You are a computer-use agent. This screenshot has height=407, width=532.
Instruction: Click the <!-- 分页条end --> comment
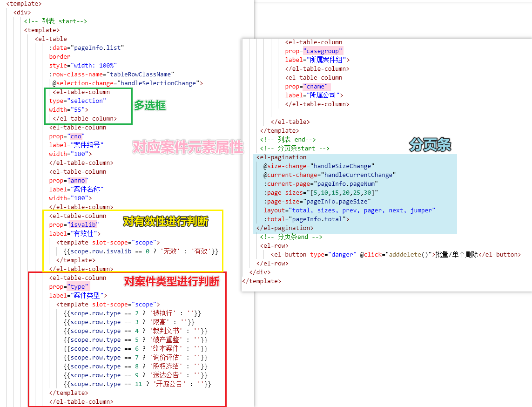(291, 237)
